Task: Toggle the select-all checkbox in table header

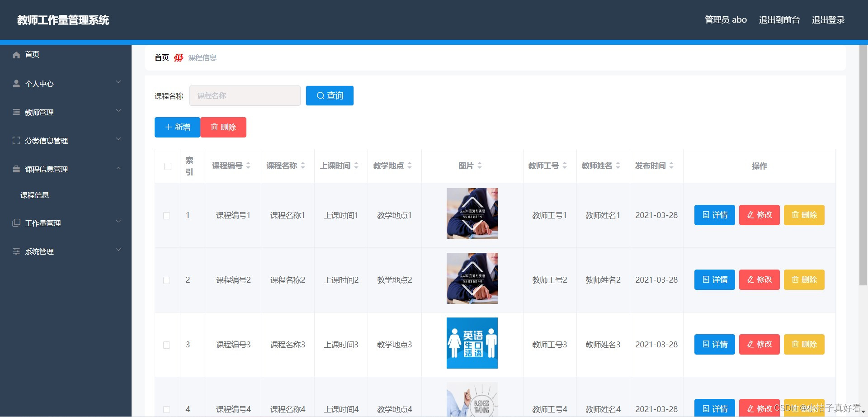Action: click(x=167, y=166)
